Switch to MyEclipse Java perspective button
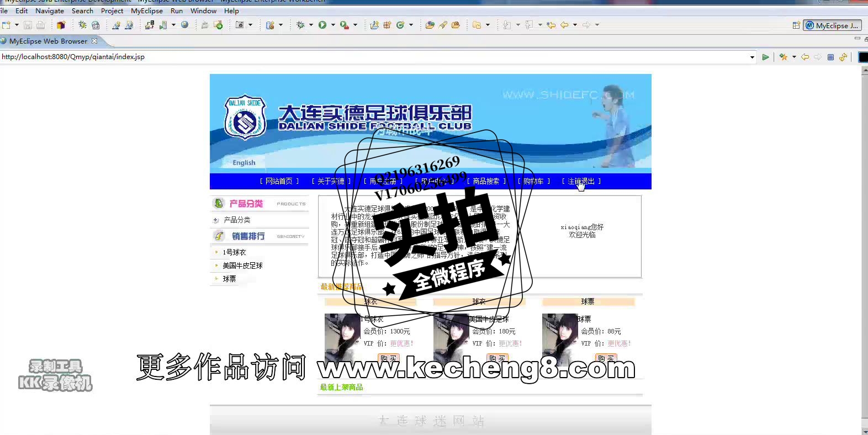Viewport: 868px width, 435px height. 832,25
